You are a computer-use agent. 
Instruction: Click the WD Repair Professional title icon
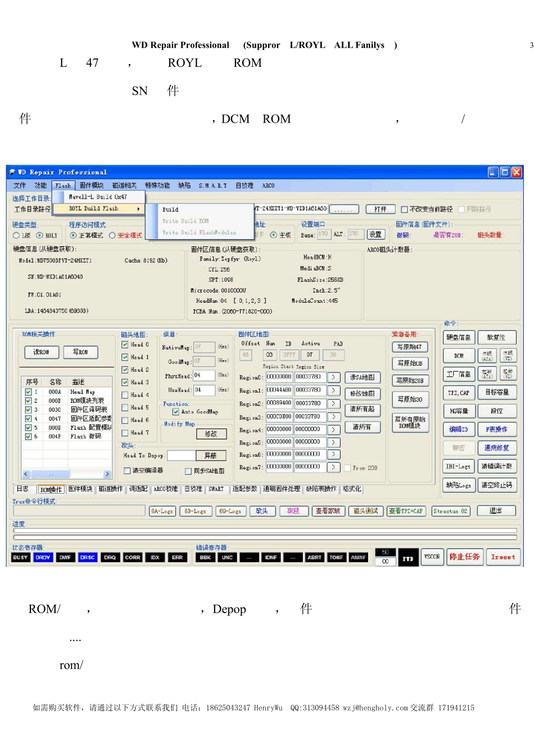tap(12, 172)
